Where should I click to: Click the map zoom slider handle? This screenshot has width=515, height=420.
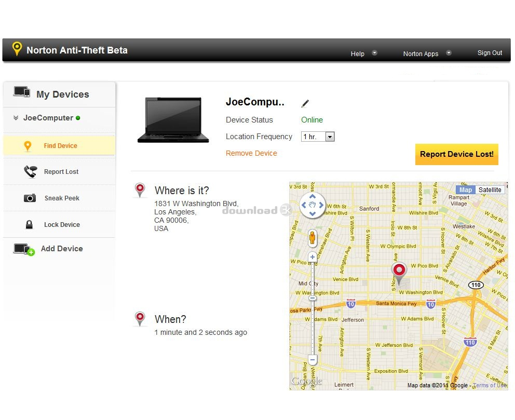tap(313, 299)
